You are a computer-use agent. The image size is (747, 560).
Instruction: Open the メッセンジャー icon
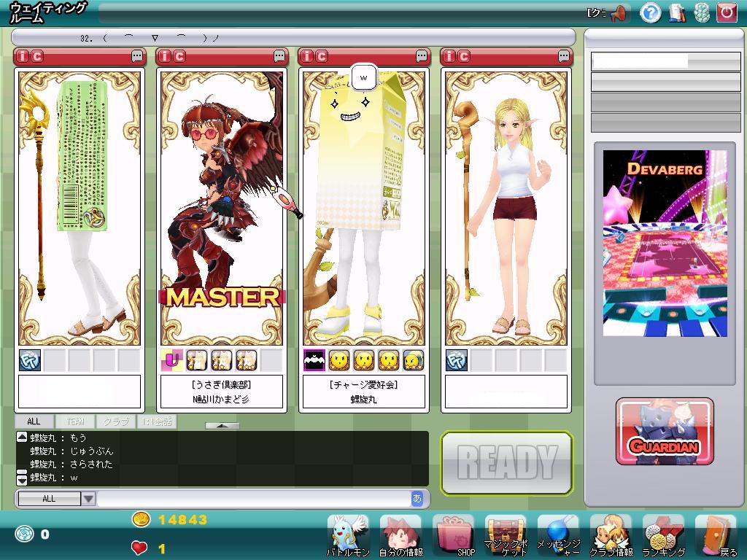(558, 535)
